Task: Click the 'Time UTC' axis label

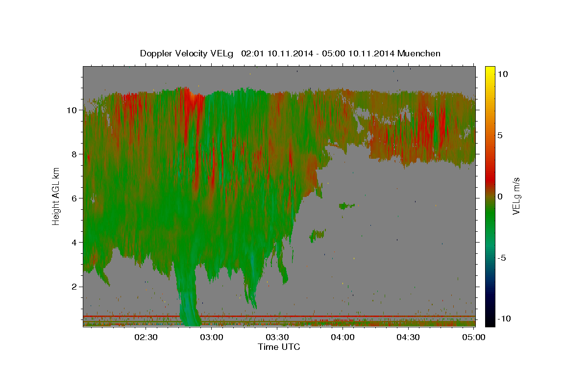Action: click(279, 347)
